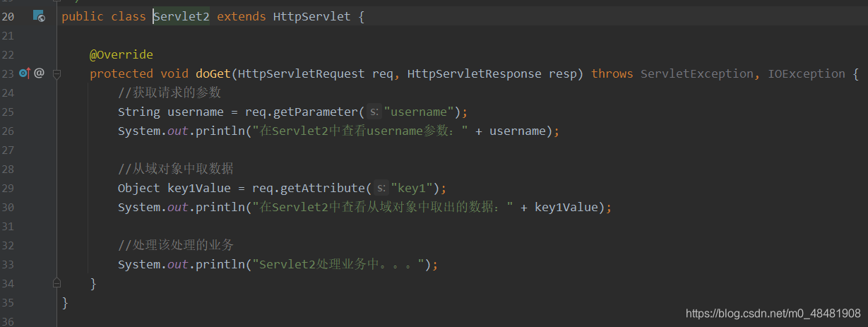Click line number 20 in the gutter
This screenshot has width=868, height=327.
8,16
